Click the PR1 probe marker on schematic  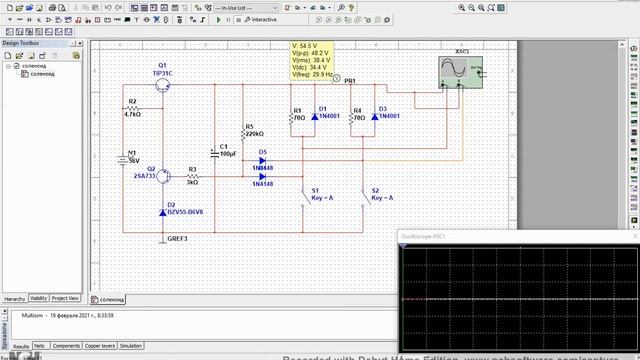click(x=337, y=78)
